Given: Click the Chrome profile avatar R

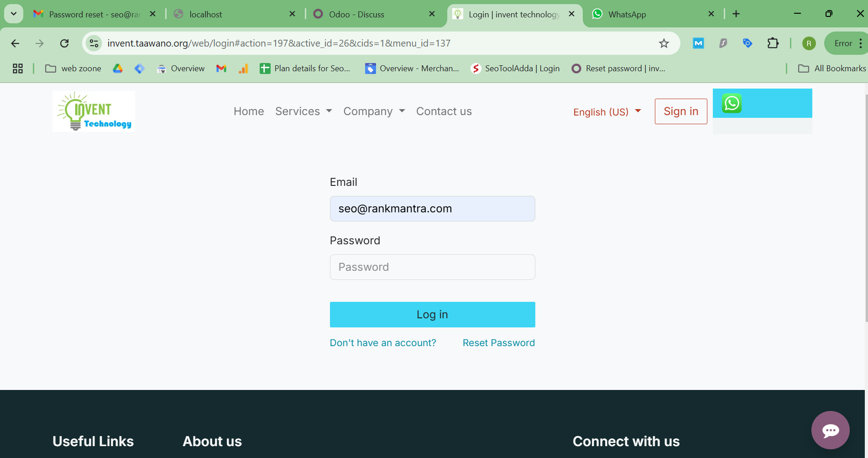Looking at the screenshot, I should click(809, 43).
